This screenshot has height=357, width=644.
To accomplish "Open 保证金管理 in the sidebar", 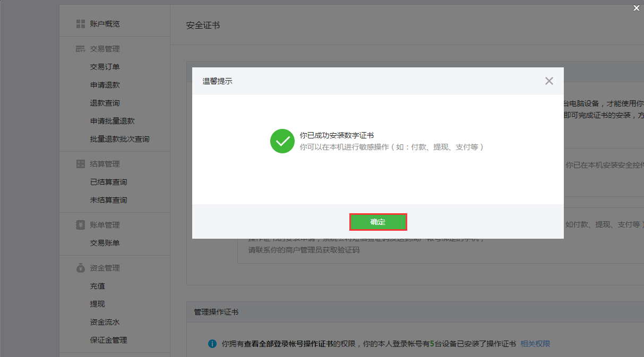I will point(108,340).
